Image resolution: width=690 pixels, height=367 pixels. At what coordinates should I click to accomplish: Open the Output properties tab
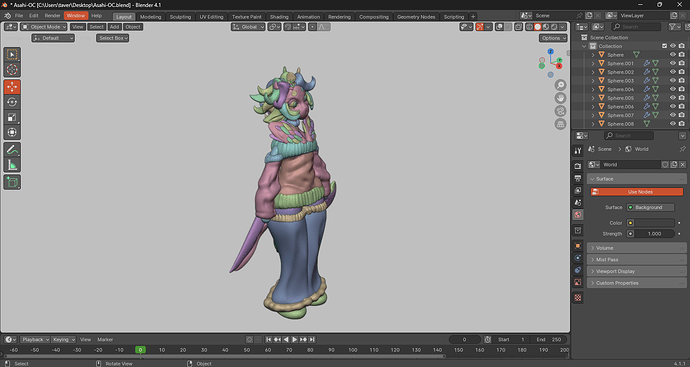578,178
